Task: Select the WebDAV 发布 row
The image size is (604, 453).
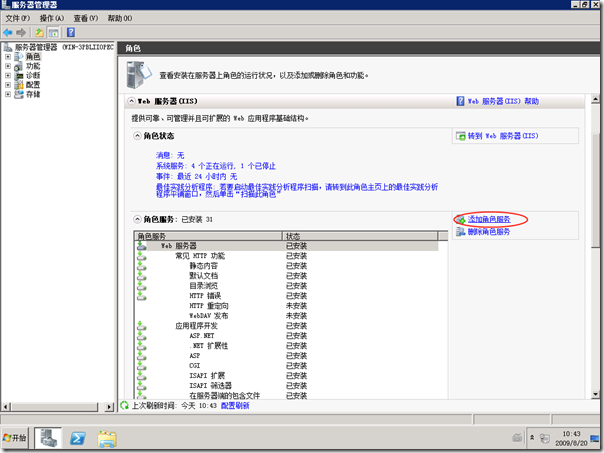Action: tap(286, 315)
